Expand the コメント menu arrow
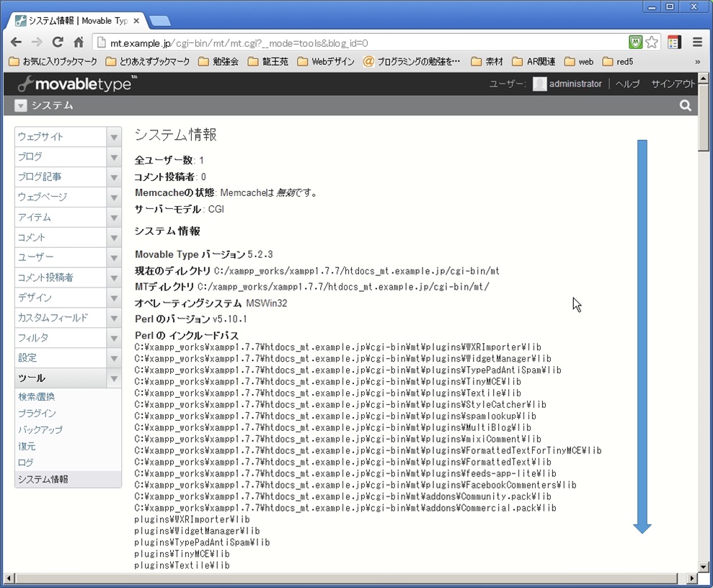This screenshot has height=588, width=713. click(114, 237)
